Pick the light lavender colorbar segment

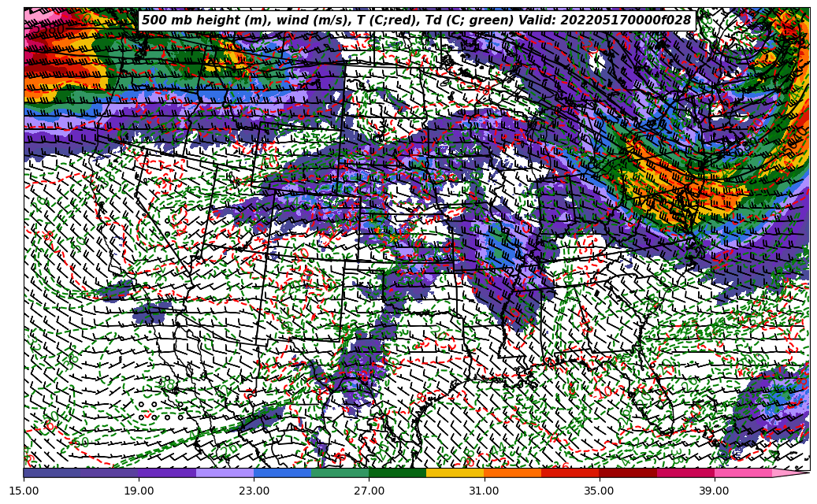tap(225, 472)
